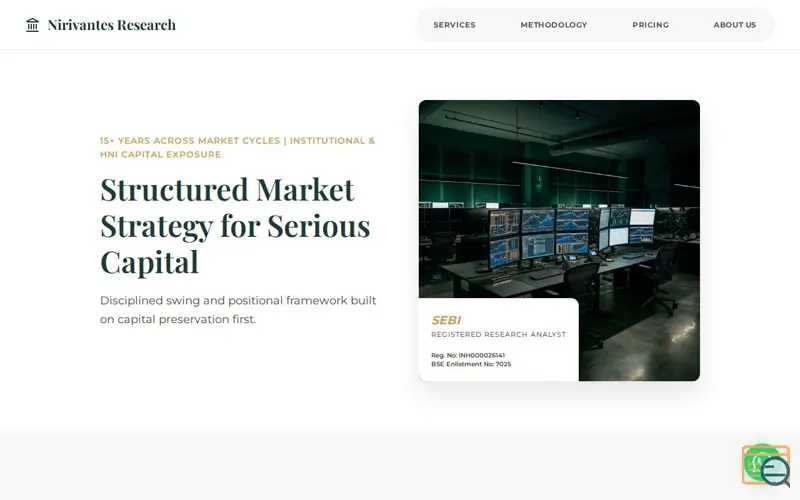Click the gold "SEBI" label
Image resolution: width=800 pixels, height=500 pixels.
446,320
